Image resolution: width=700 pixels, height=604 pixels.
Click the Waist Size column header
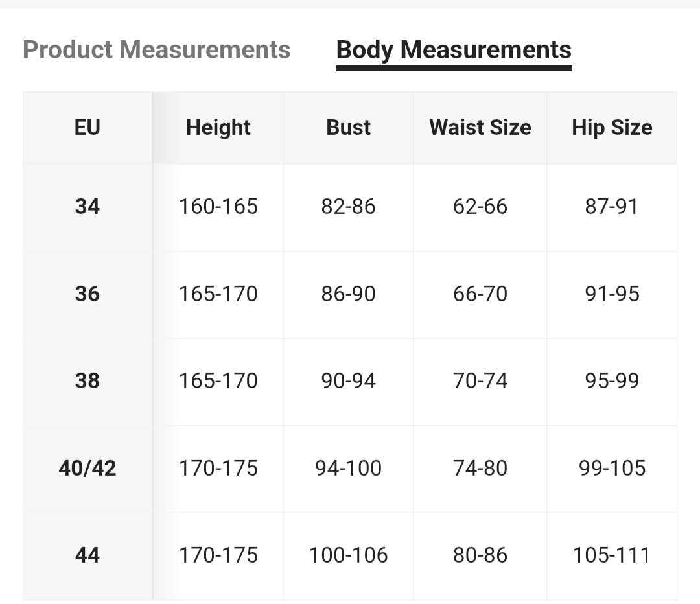(x=480, y=128)
